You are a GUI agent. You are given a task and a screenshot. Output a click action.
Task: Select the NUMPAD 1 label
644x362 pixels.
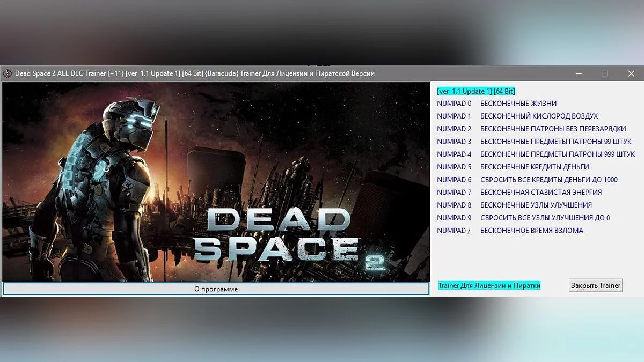[454, 116]
